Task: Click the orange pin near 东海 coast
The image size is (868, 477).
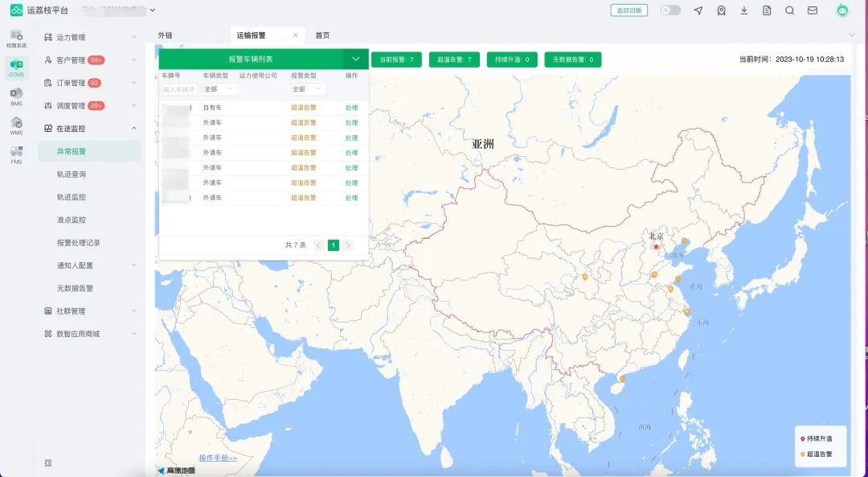Action: click(686, 312)
